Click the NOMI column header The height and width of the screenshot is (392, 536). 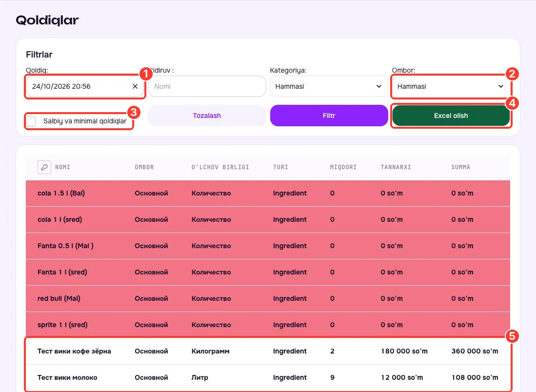[x=62, y=167]
